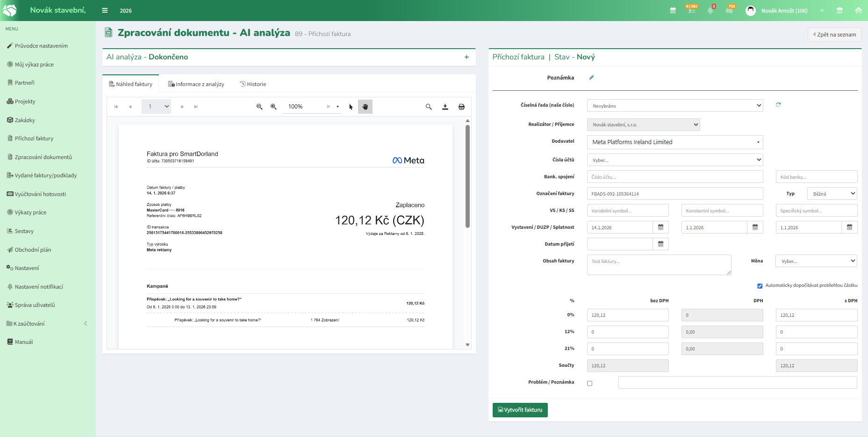868x437 pixels.
Task: Open the Historie tab
Action: (x=253, y=84)
